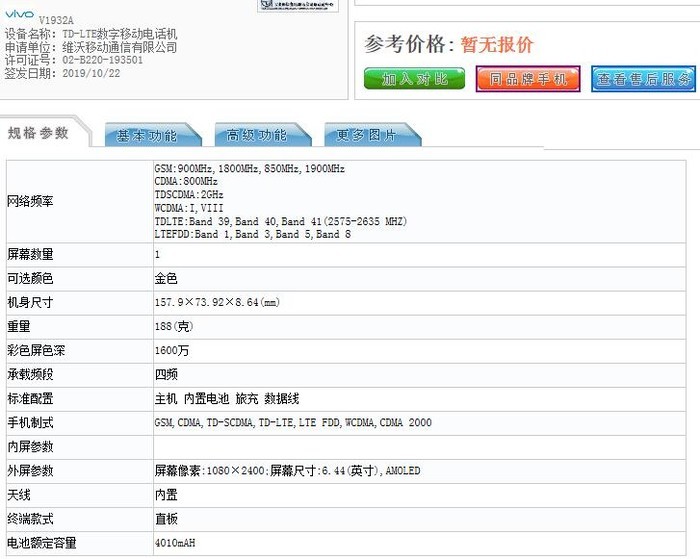700x559 pixels.
Task: Click the 天线 row label
Action: pyautogui.click(x=18, y=495)
